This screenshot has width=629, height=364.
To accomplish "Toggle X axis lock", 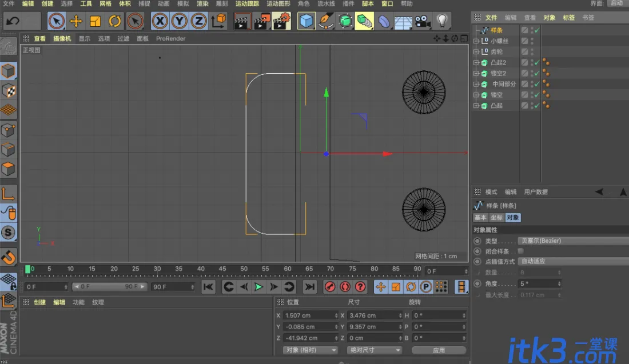I will (160, 21).
